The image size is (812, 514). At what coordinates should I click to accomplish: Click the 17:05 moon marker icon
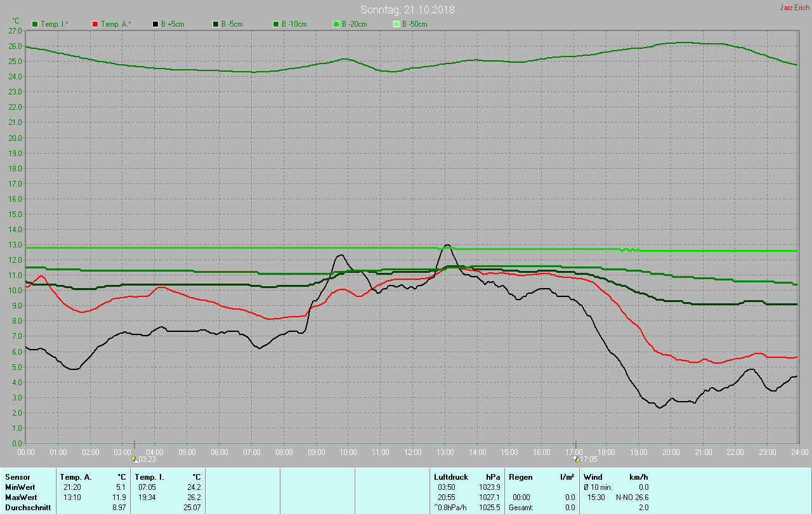coord(575,458)
